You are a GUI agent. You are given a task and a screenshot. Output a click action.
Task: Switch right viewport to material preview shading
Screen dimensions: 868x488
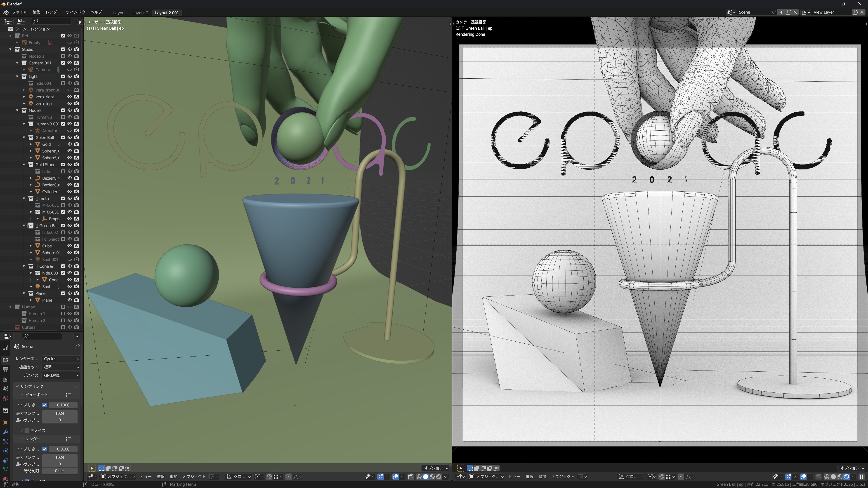[840, 476]
